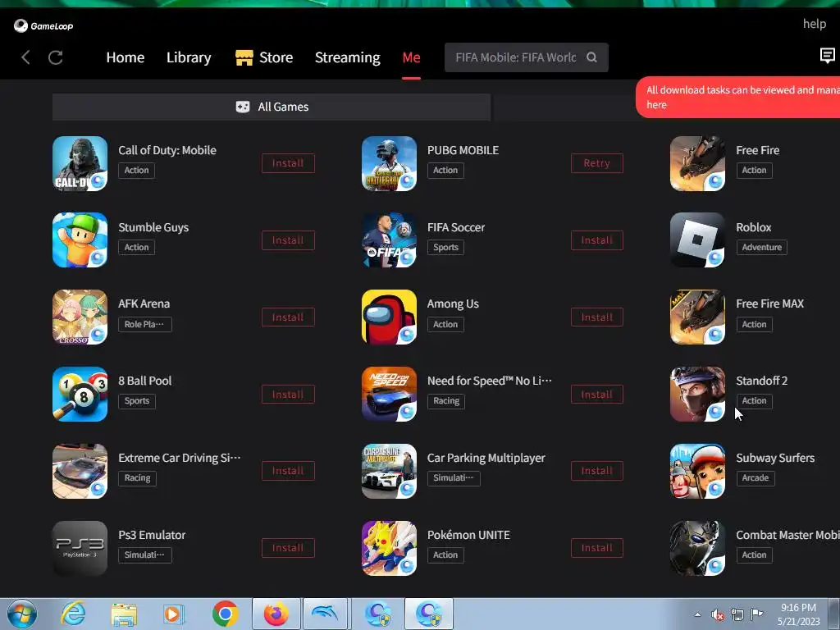Click the Role Pla… tag under AFK Arena
840x630 pixels.
(144, 324)
